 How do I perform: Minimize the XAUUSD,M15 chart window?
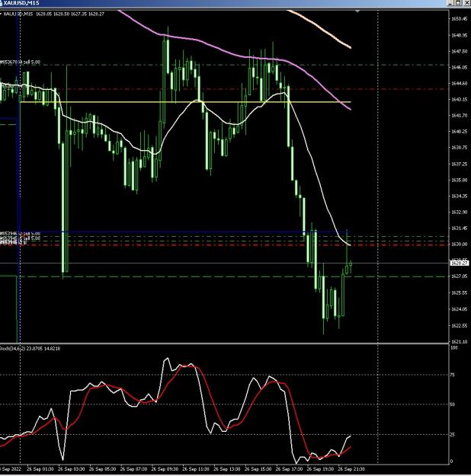(x=450, y=3)
